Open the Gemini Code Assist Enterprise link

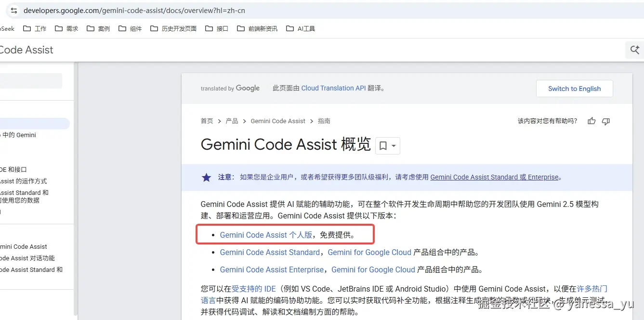[272, 269]
